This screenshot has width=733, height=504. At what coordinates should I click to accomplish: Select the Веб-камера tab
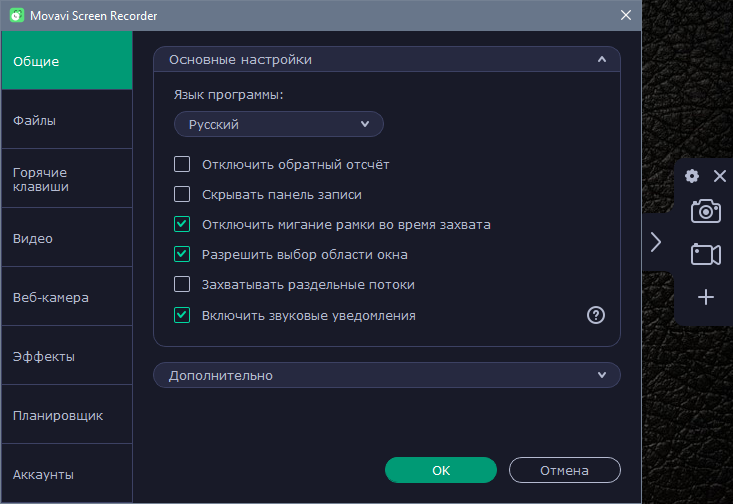click(67, 297)
